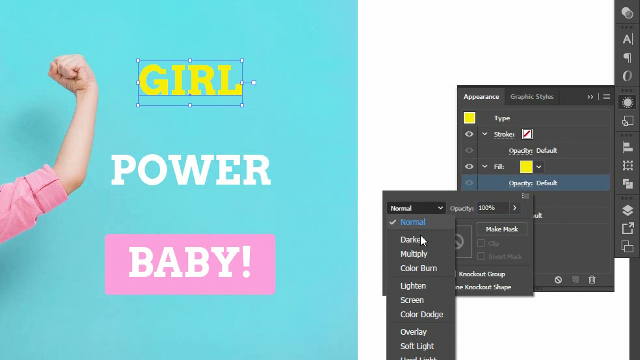Open the Character panel icon
The width and height of the screenshot is (640, 360).
627,39
